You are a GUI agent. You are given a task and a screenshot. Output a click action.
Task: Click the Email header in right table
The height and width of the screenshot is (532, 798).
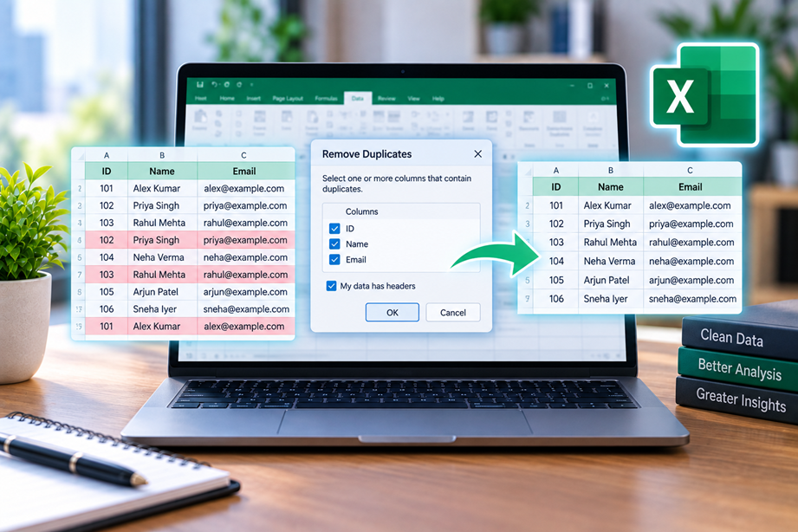pyautogui.click(x=690, y=187)
